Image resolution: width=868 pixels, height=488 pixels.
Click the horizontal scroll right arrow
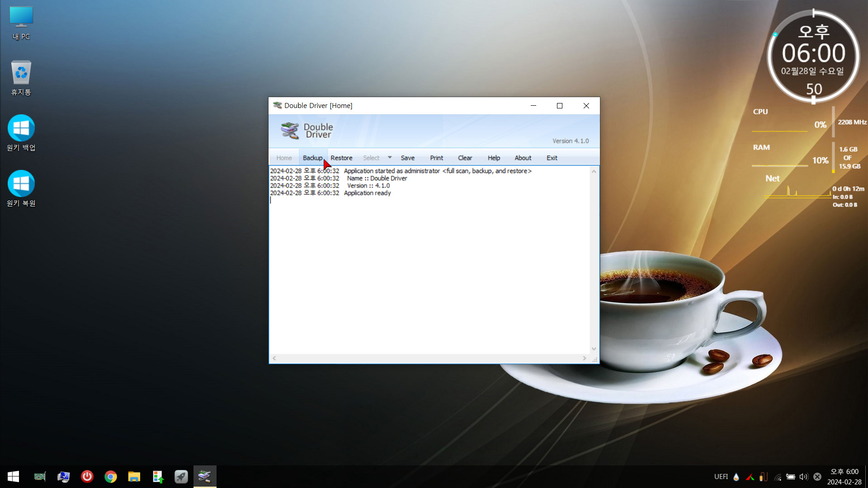point(585,358)
